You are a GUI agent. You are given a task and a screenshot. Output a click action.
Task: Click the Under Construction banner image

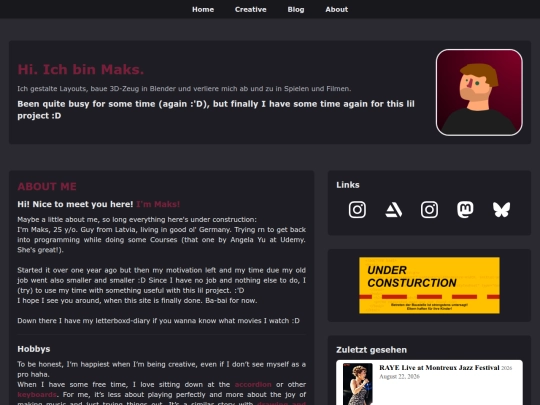429,285
